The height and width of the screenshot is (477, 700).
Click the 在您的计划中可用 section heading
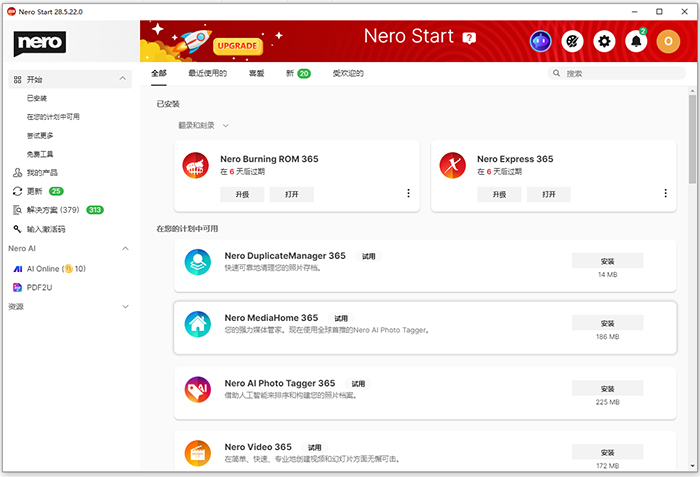click(x=187, y=229)
